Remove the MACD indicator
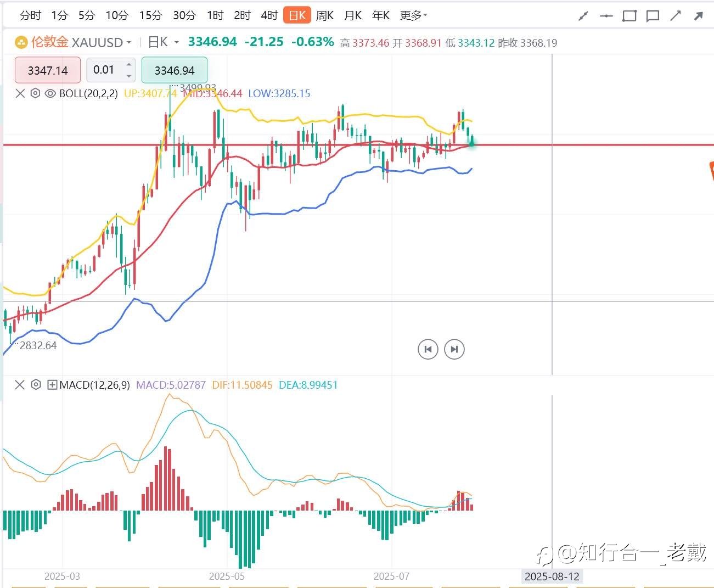 click(x=20, y=385)
